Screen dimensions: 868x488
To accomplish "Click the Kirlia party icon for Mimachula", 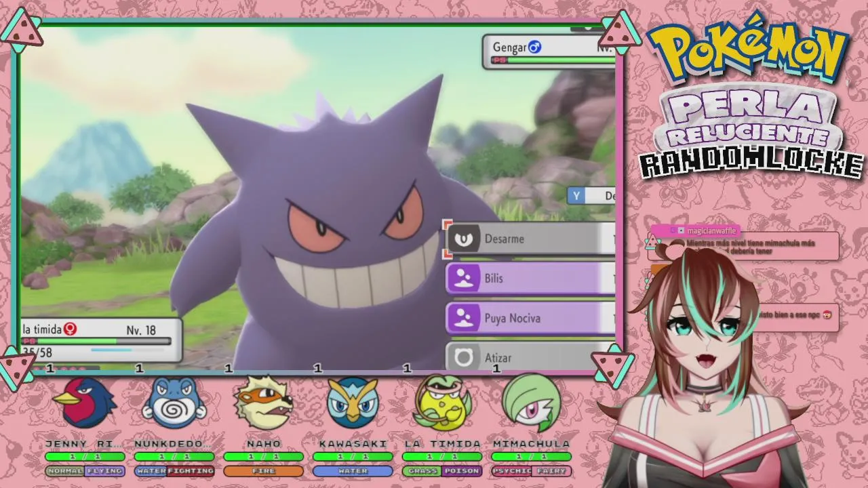I will [532, 403].
